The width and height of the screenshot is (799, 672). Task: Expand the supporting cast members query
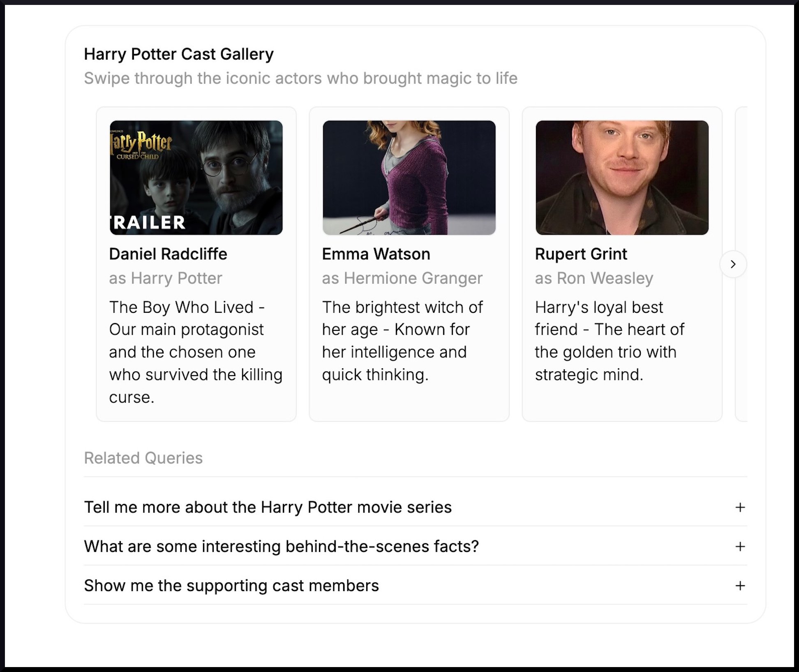pos(740,585)
